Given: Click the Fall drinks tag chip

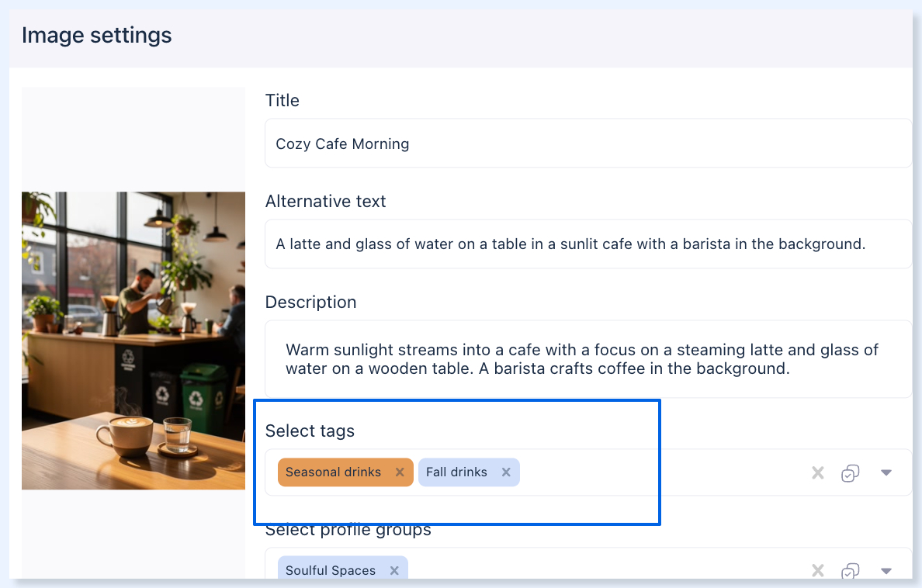Looking at the screenshot, I should [x=456, y=472].
